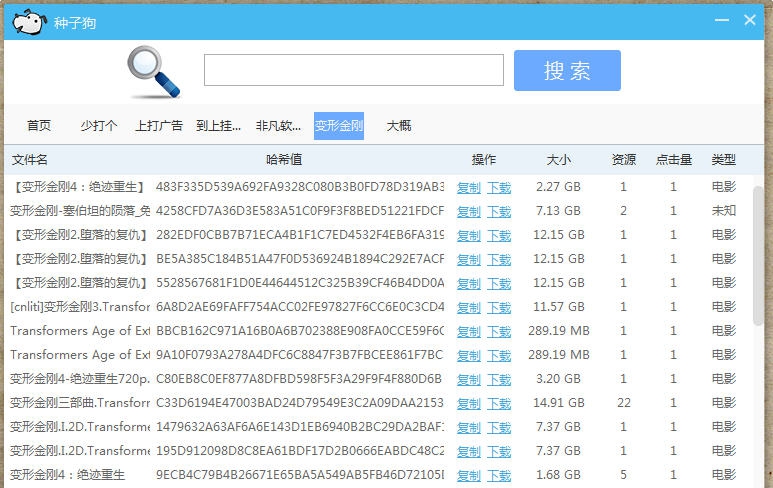Copy hash starting 1479632A
This screenshot has height=488, width=773.
click(x=469, y=427)
